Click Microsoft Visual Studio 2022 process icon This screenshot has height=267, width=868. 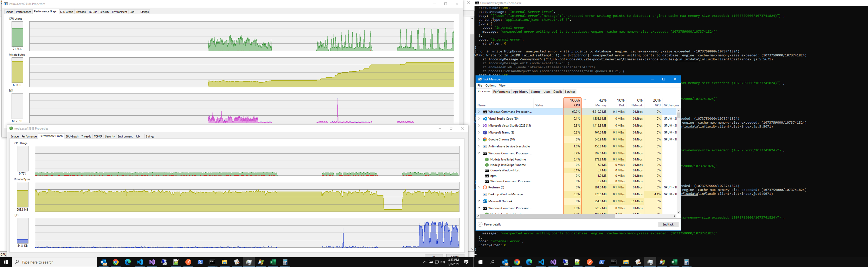click(x=485, y=125)
